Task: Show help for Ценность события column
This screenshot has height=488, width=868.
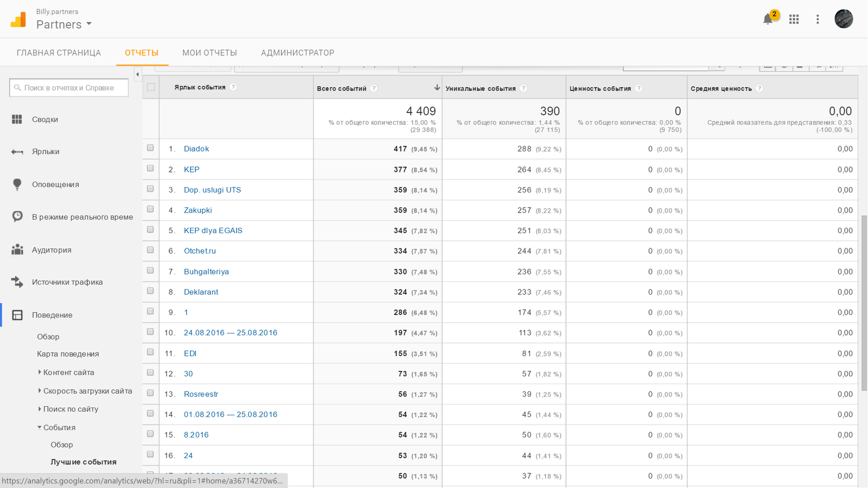Action: point(639,88)
